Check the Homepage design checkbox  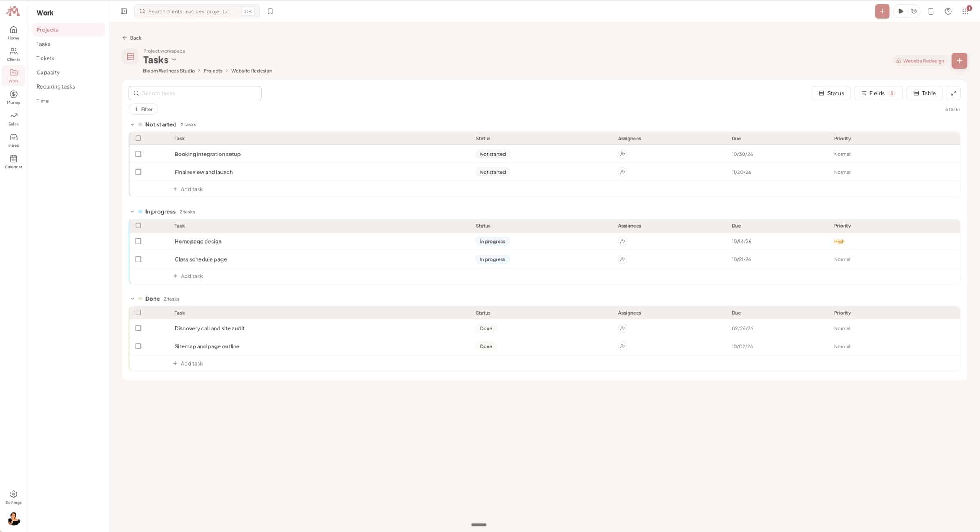coord(138,242)
